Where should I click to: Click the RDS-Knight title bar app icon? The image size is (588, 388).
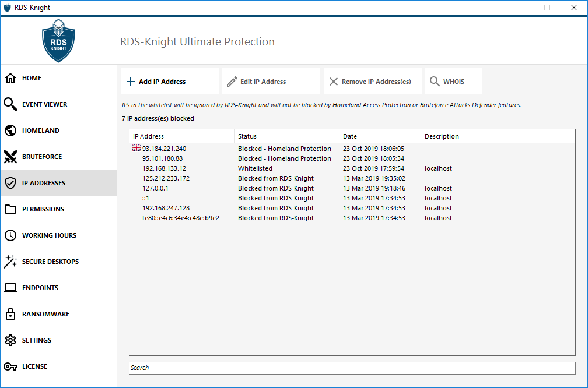tap(7, 8)
